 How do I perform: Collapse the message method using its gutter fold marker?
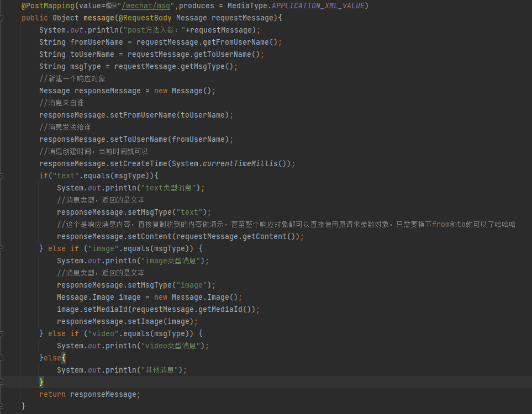[2, 18]
